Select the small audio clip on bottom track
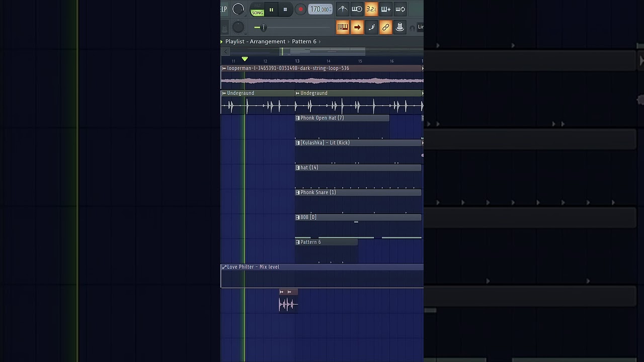The height and width of the screenshot is (362, 644). (x=288, y=301)
